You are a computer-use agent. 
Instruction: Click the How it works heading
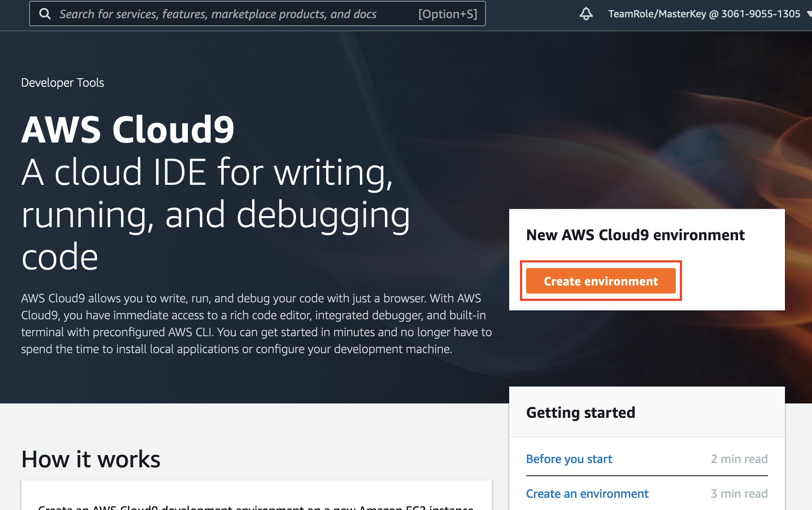pos(91,459)
